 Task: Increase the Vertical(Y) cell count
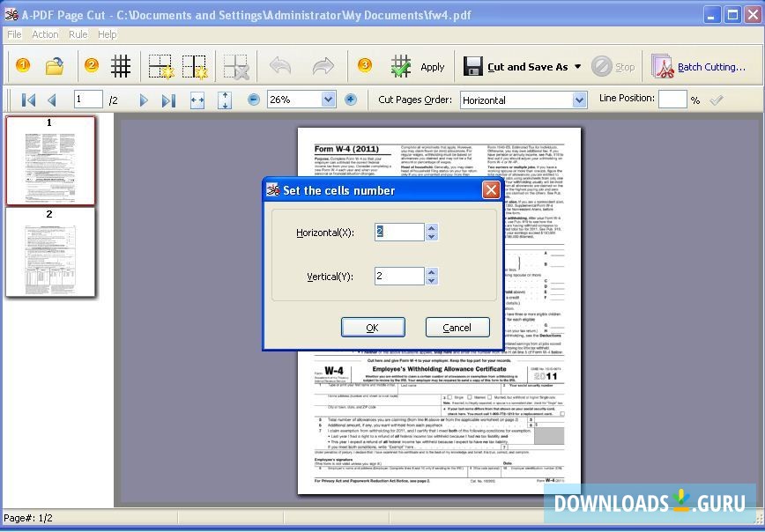[431, 271]
